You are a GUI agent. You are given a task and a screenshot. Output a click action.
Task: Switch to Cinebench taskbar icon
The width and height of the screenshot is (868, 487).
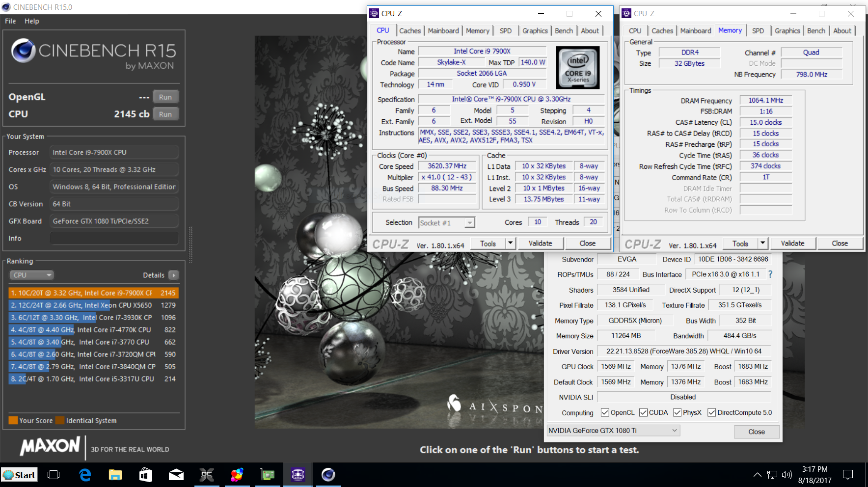(x=328, y=475)
